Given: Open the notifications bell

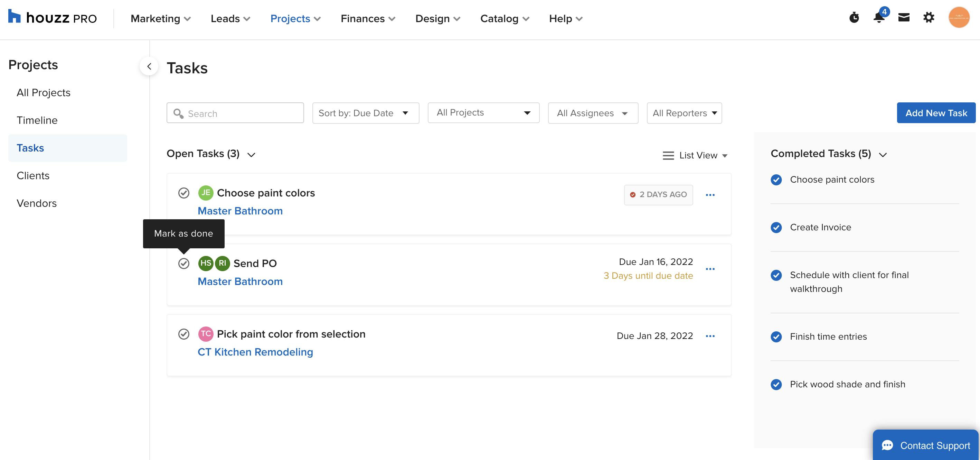Looking at the screenshot, I should pos(879,18).
